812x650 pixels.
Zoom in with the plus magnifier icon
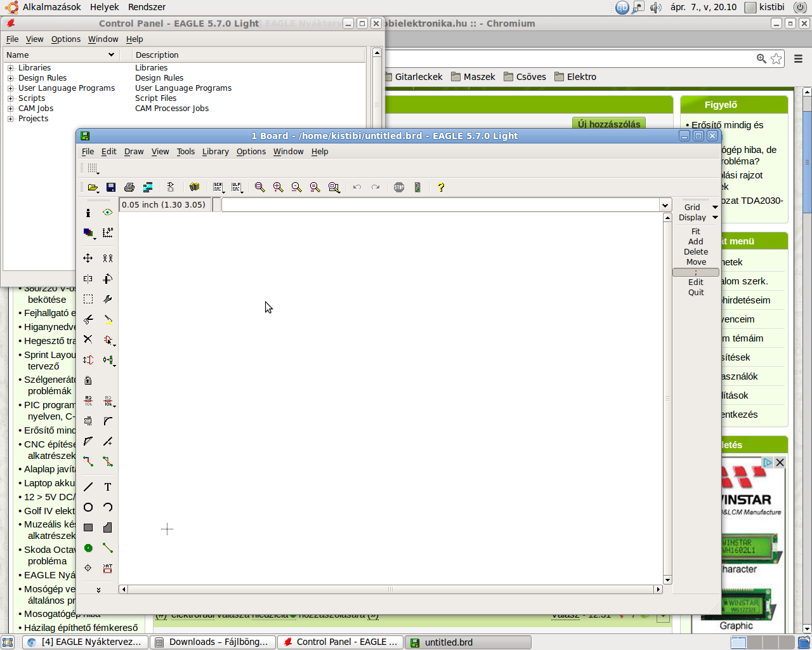point(278,187)
